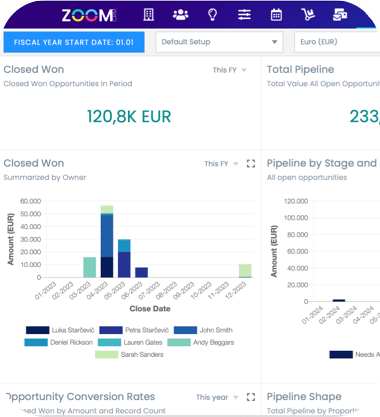Open the rightmost stacked-windows icon in the top navigation bar

[x=340, y=15]
